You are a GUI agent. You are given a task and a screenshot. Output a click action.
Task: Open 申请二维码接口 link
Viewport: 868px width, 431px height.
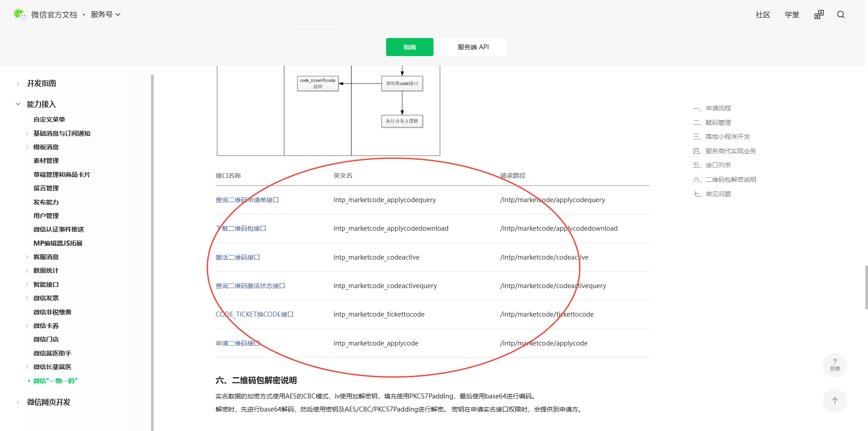pyautogui.click(x=238, y=343)
